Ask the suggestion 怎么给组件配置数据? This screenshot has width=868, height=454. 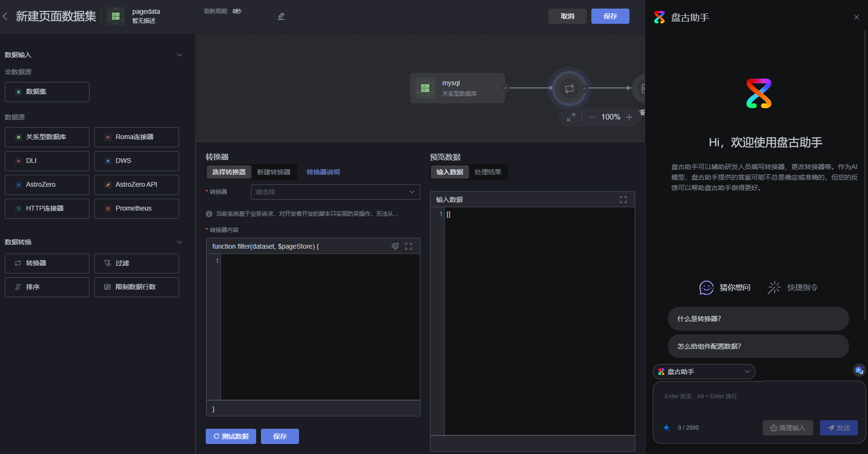[x=758, y=346]
